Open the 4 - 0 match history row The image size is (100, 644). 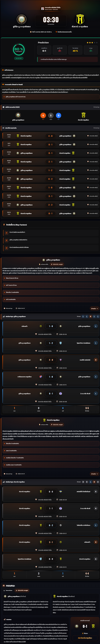point(50,136)
